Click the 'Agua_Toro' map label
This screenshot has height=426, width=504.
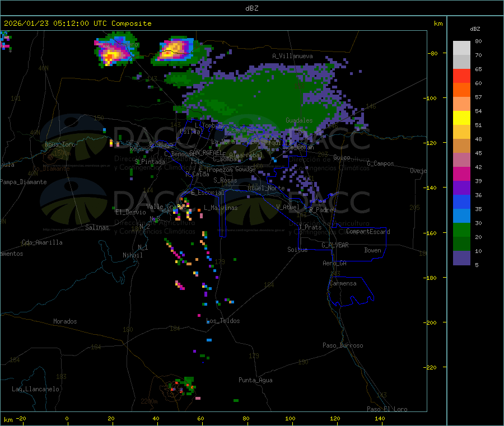[60, 144]
